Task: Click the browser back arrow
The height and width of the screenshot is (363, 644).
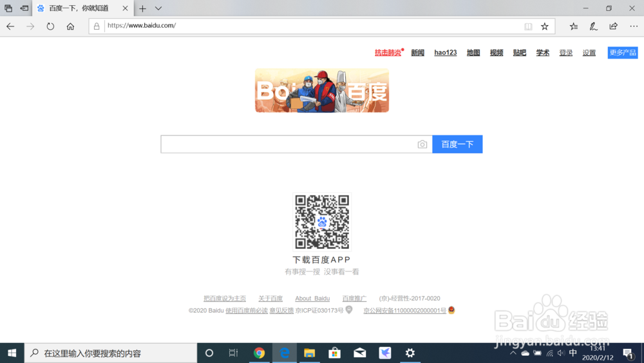Action: [10, 26]
